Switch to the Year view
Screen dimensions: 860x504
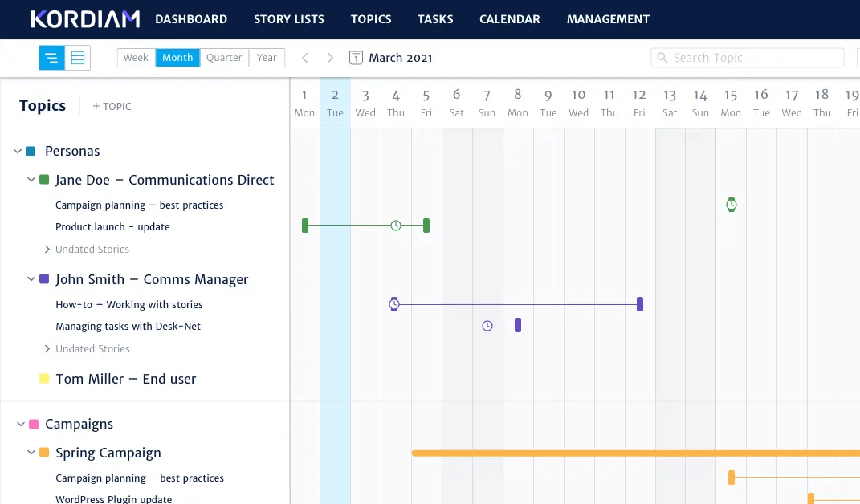(267, 57)
